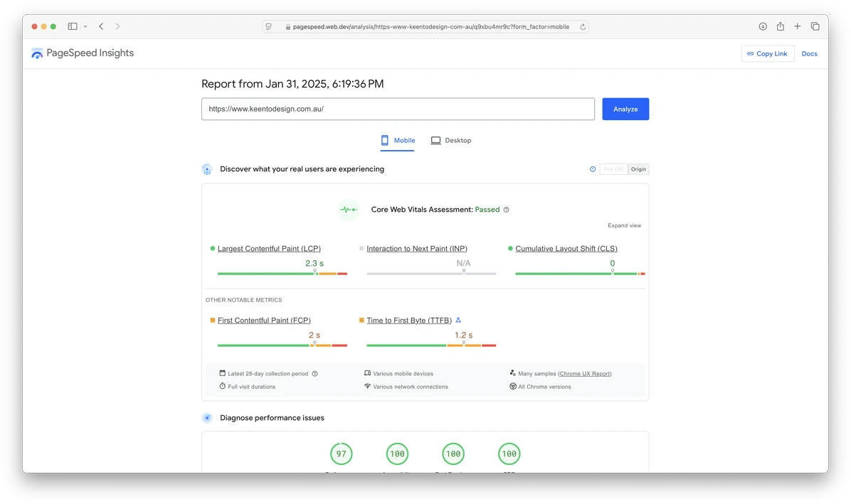The height and width of the screenshot is (504, 851).
Task: Switch to the Mobile tab
Action: 397,140
